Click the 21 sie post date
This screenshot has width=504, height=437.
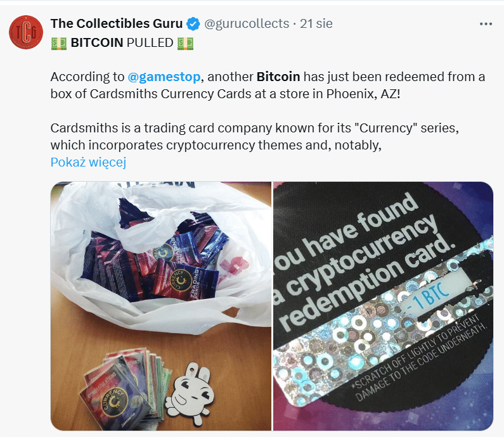[x=316, y=24]
